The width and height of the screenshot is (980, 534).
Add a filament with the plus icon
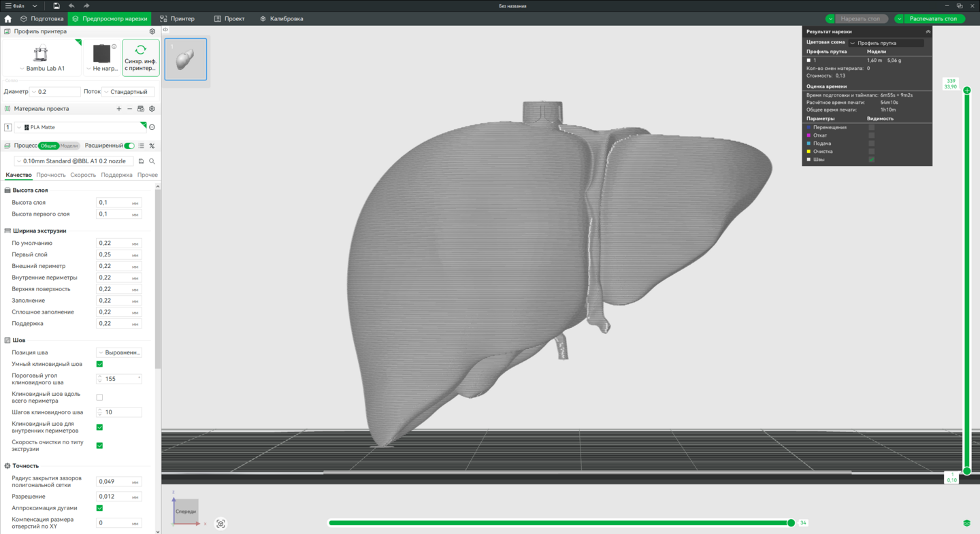pyautogui.click(x=119, y=109)
